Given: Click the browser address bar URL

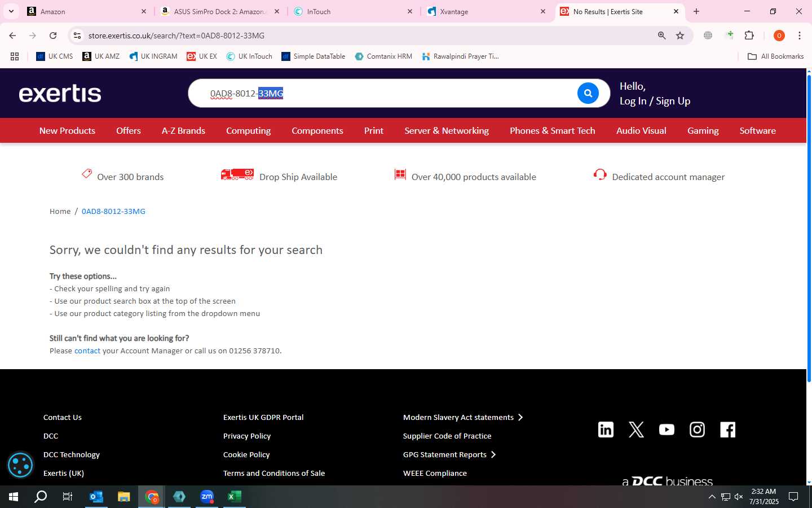Looking at the screenshot, I should click(176, 36).
